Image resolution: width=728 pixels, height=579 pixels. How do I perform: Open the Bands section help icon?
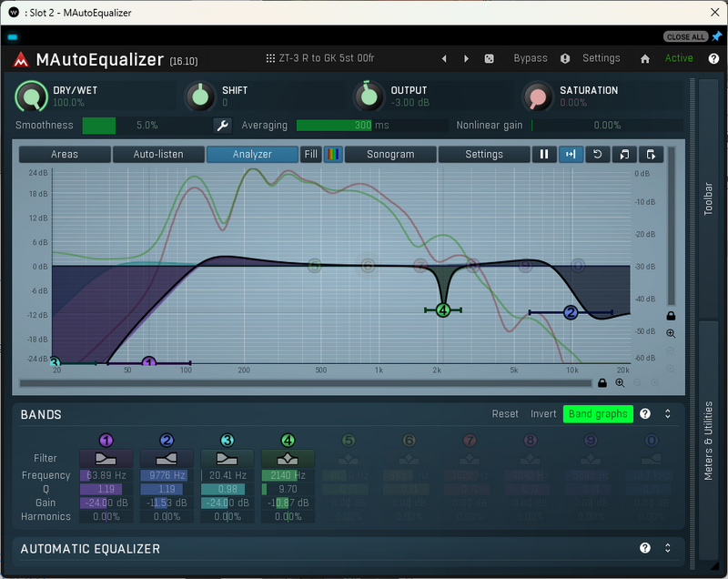point(645,413)
